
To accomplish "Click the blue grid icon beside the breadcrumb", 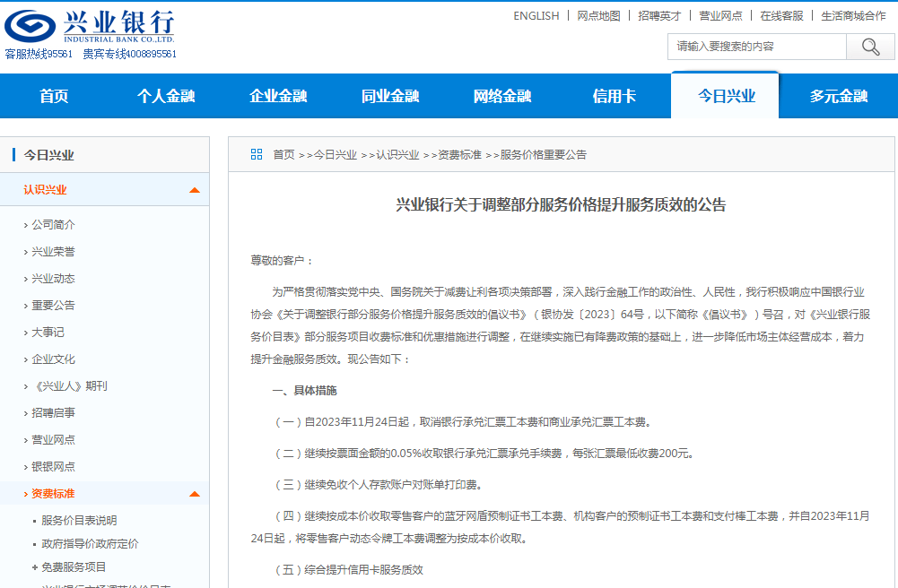I will pyautogui.click(x=256, y=153).
